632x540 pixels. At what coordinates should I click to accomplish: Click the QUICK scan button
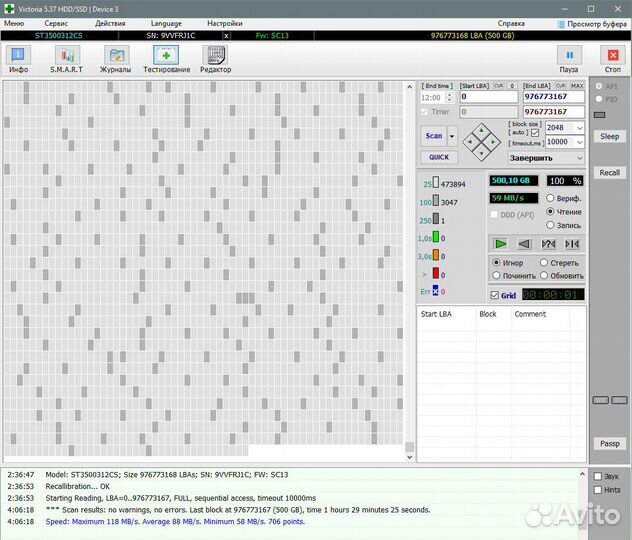point(439,157)
